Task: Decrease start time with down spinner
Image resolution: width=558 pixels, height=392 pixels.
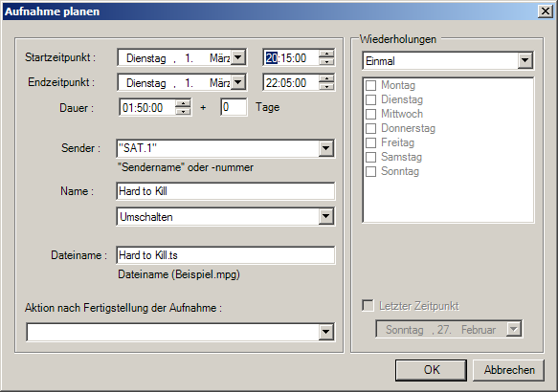Action: (x=326, y=61)
